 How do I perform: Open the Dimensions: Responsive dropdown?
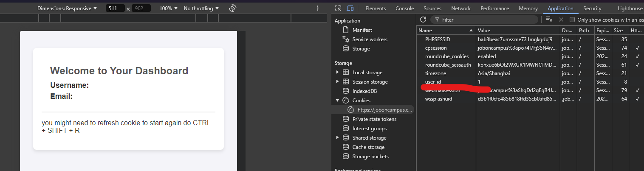point(67,8)
